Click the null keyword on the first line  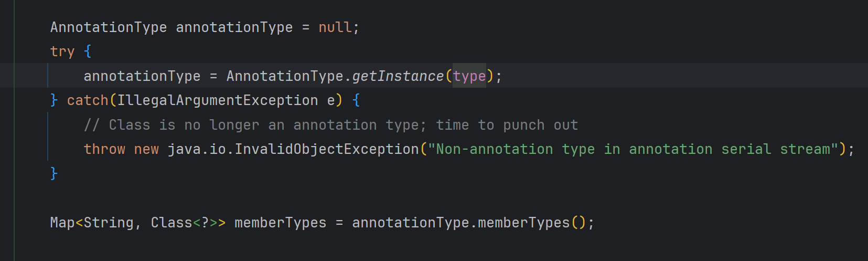click(x=335, y=27)
